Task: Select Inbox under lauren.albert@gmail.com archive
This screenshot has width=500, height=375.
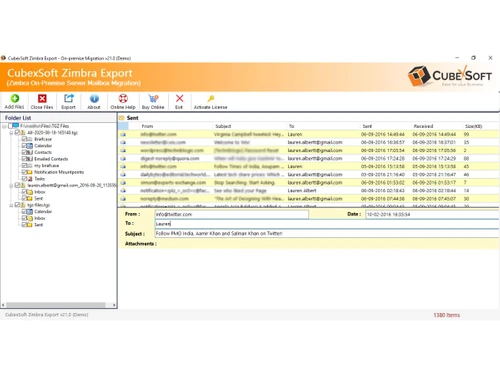Action: tap(40, 192)
